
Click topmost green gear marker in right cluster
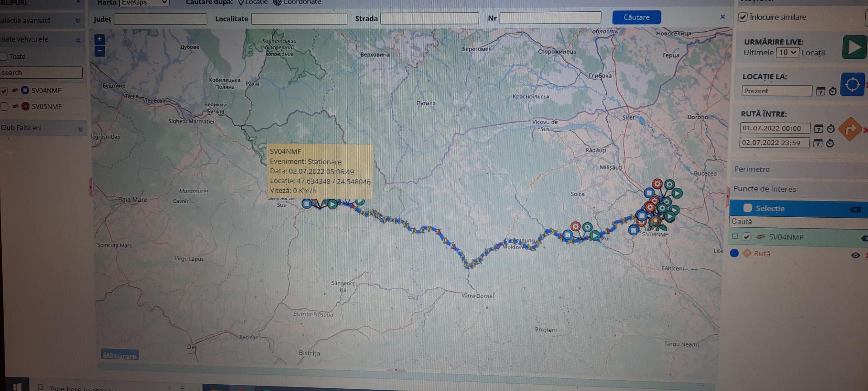pyautogui.click(x=670, y=184)
